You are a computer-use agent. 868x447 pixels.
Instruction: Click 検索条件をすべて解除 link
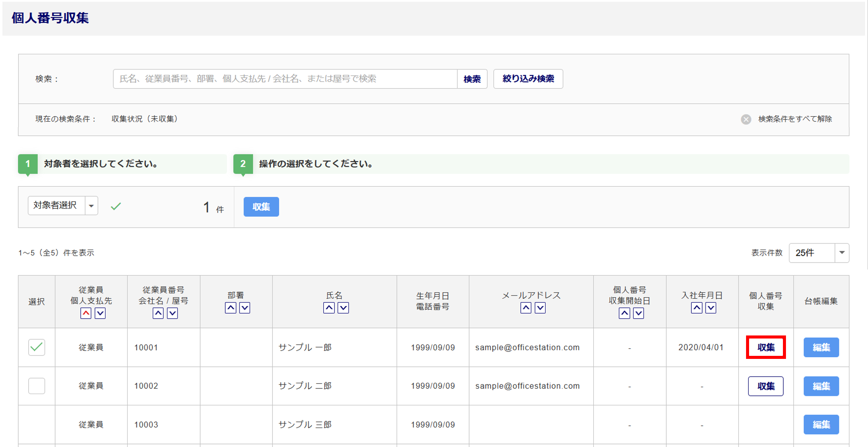795,119
